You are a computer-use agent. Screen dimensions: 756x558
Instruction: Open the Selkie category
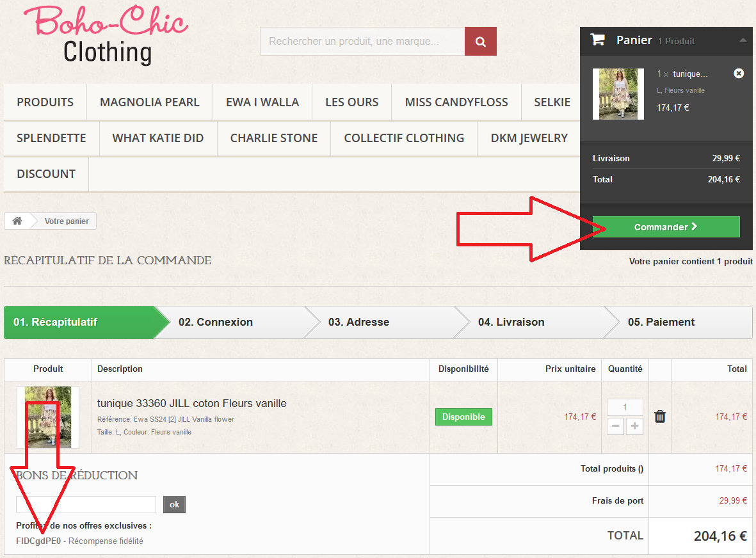click(552, 102)
